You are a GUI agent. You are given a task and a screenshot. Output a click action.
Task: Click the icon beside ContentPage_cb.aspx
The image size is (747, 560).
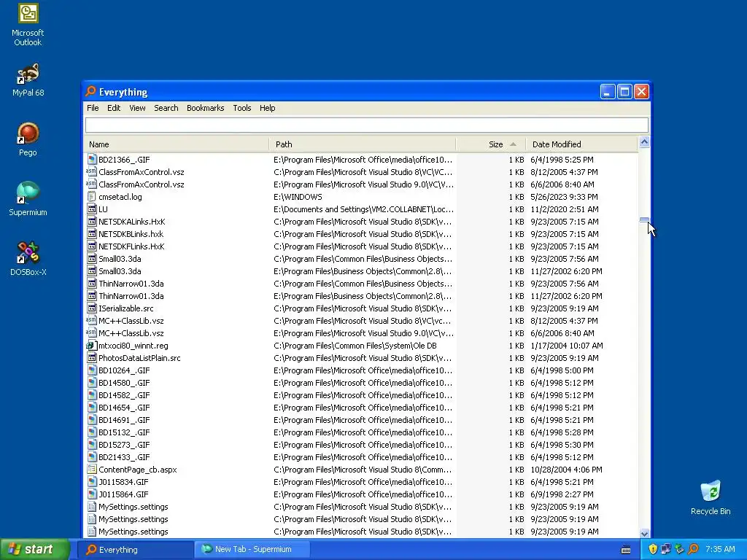(x=91, y=470)
